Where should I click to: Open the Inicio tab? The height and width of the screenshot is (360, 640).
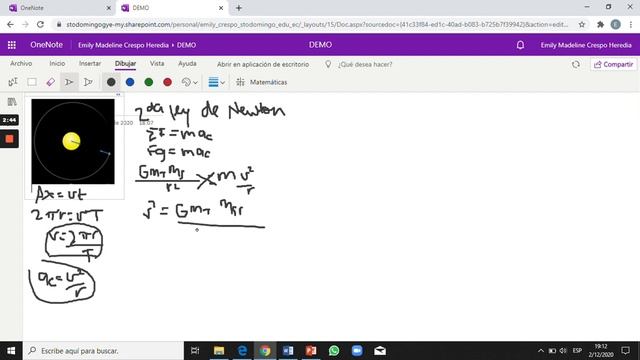click(x=57, y=64)
